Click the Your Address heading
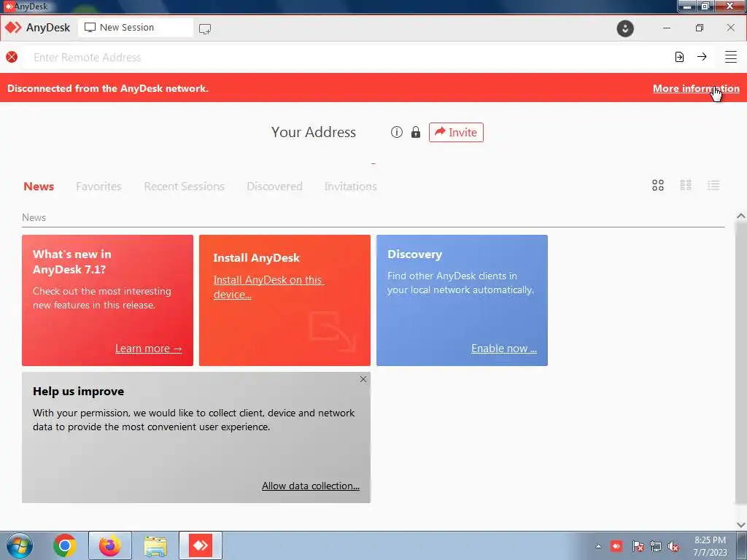This screenshot has width=747, height=560. click(314, 132)
